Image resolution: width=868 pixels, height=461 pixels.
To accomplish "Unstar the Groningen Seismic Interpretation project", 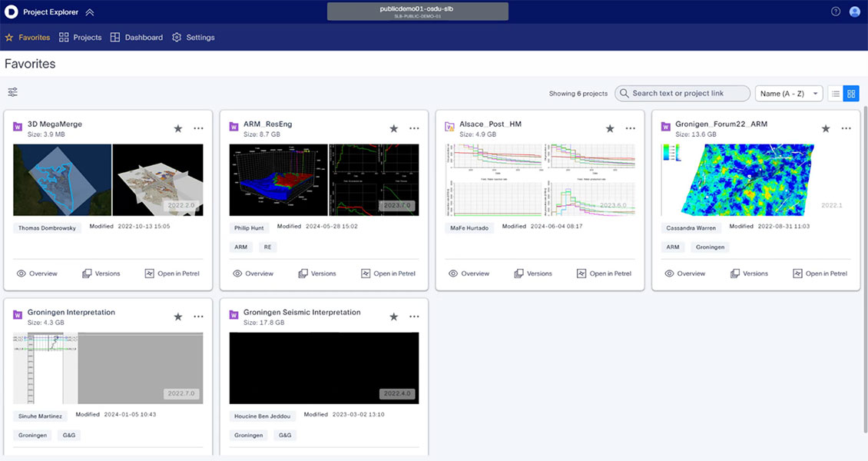I will (393, 316).
